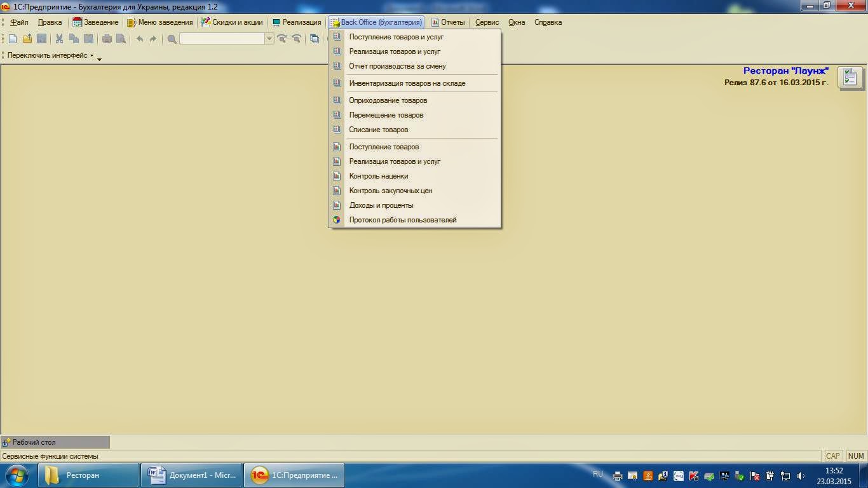Click the 1С:Предприятие taskbar button
The height and width of the screenshot is (488, 868).
[x=294, y=475]
